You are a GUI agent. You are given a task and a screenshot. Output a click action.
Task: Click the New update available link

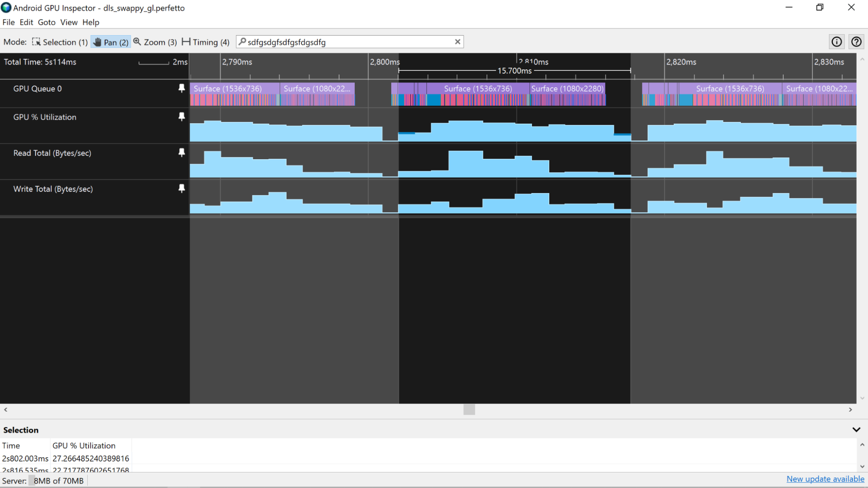point(825,479)
